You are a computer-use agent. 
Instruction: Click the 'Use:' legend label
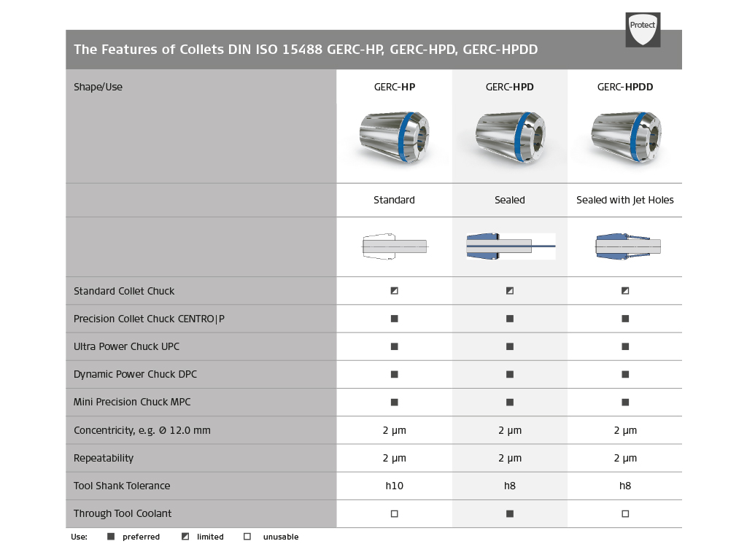(79, 537)
